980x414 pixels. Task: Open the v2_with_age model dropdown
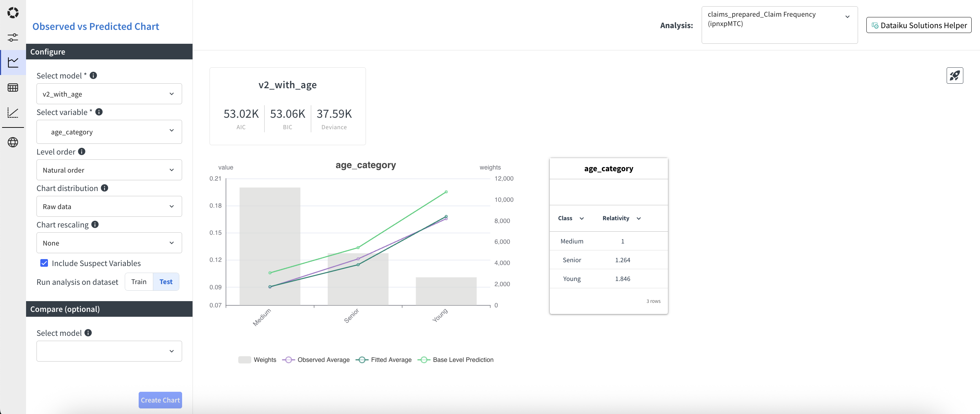(109, 94)
